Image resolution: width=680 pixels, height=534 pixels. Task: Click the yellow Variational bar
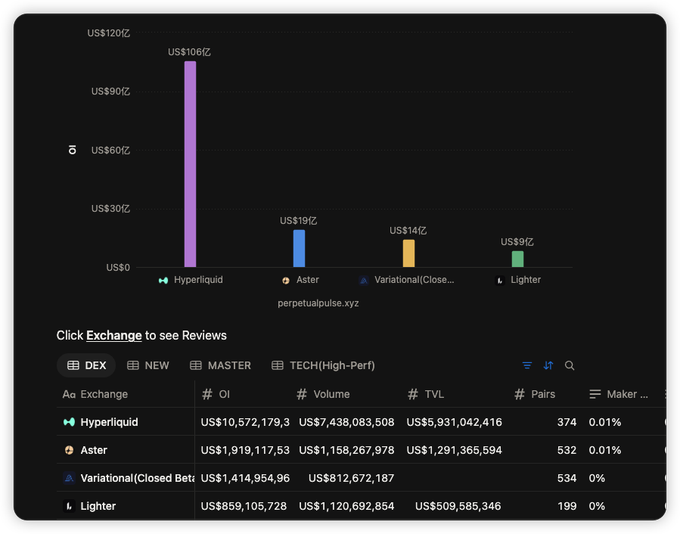(x=409, y=253)
